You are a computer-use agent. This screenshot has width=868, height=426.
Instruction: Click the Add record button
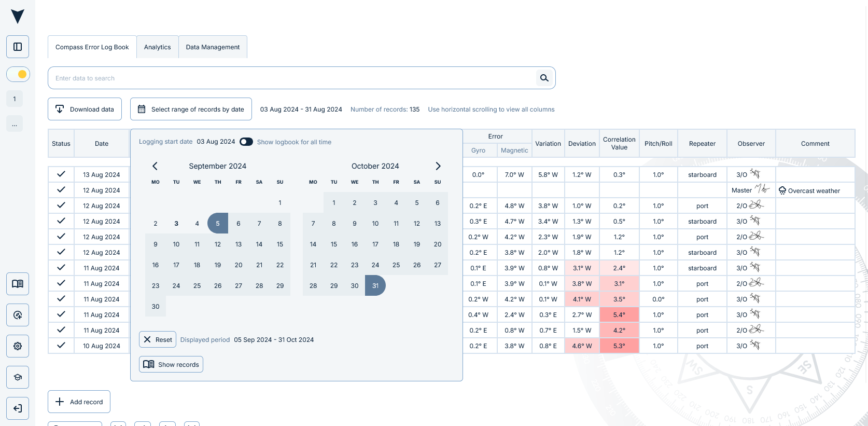(79, 402)
